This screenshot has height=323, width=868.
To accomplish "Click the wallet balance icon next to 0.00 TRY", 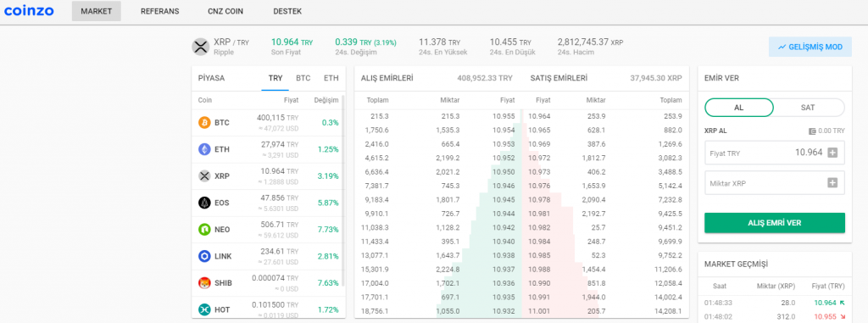I will point(812,131).
